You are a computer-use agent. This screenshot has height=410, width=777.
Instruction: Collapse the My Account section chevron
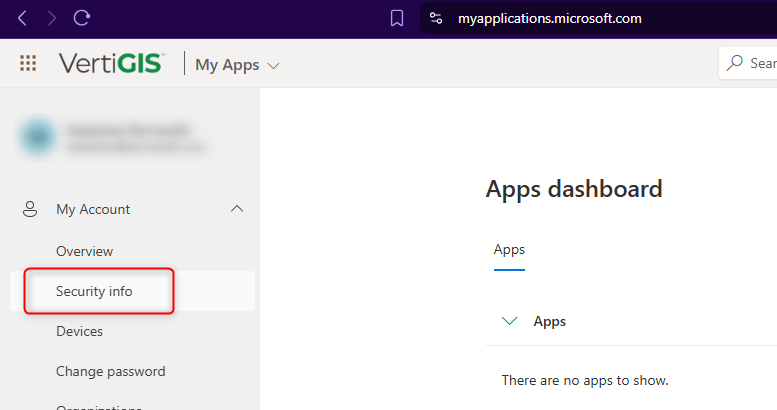[x=237, y=209]
